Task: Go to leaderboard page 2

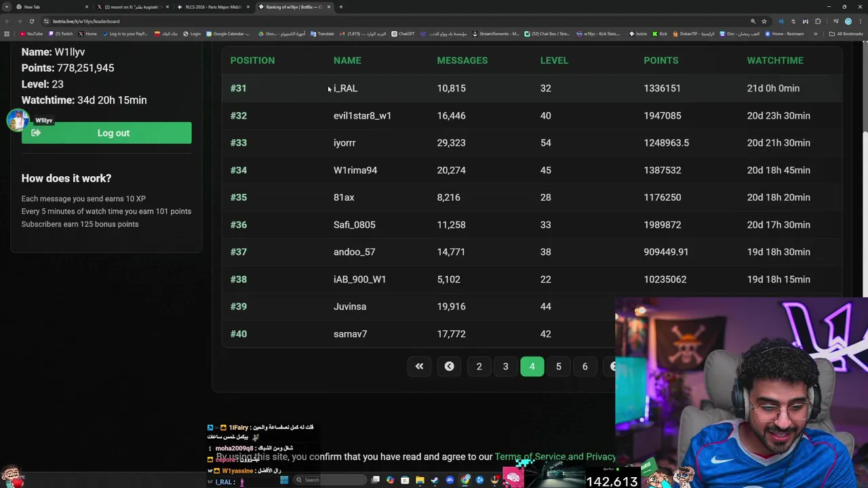Action: [479, 366]
